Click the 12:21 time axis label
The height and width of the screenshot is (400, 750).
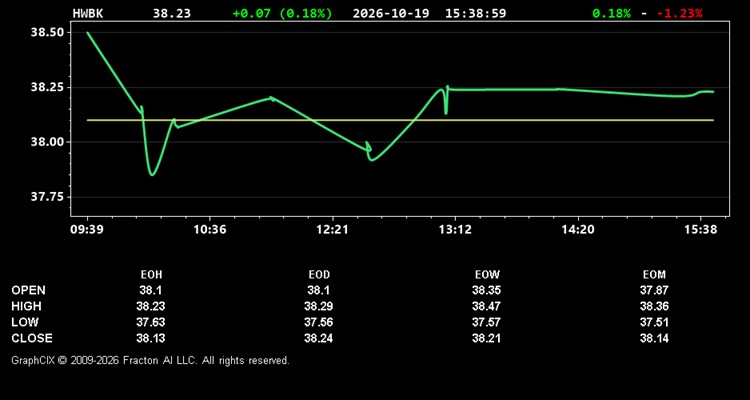coord(332,230)
